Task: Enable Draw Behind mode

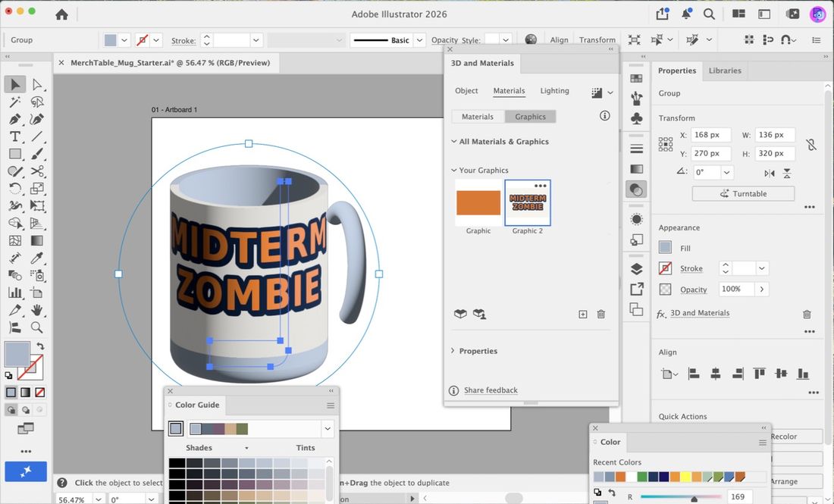Action: [x=25, y=410]
